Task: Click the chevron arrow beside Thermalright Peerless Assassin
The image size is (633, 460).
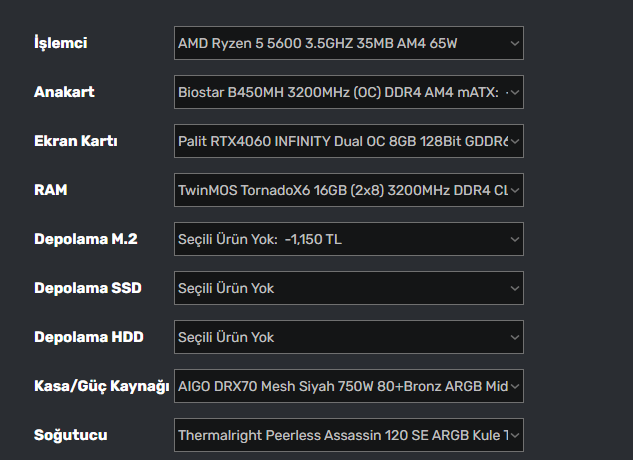Action: pos(514,435)
